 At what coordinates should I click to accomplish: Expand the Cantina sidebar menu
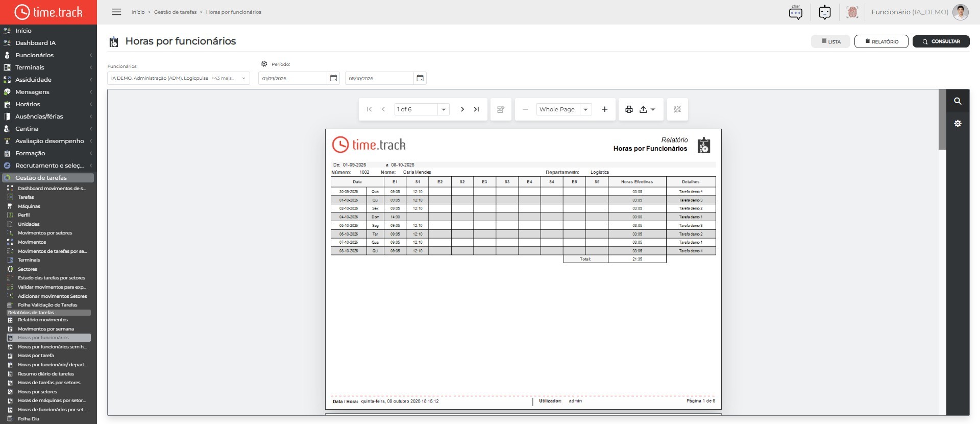pos(48,129)
